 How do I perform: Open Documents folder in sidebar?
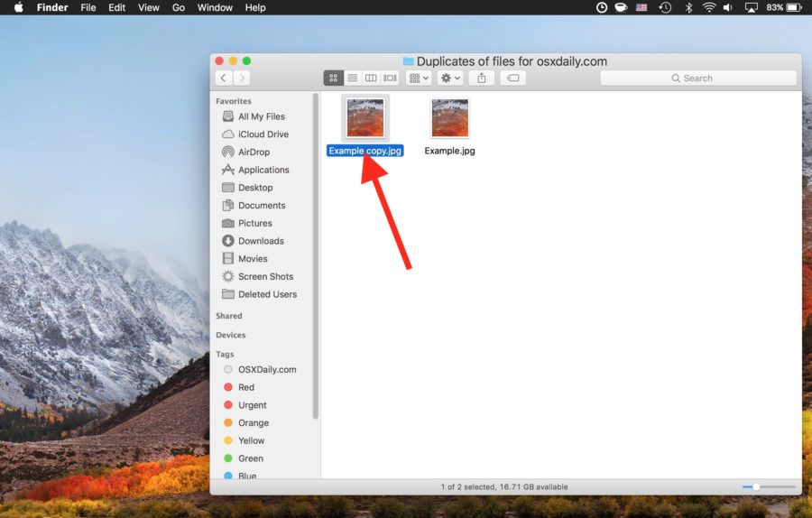(262, 205)
